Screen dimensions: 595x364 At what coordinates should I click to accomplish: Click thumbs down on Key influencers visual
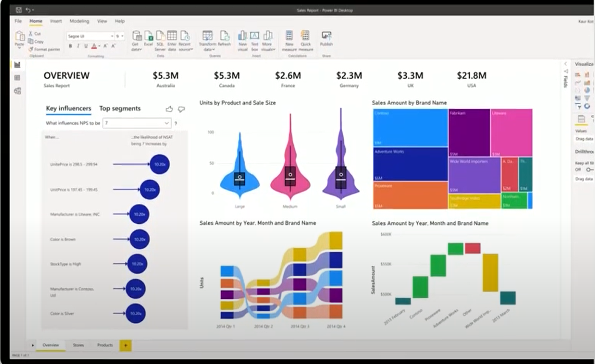[181, 109]
